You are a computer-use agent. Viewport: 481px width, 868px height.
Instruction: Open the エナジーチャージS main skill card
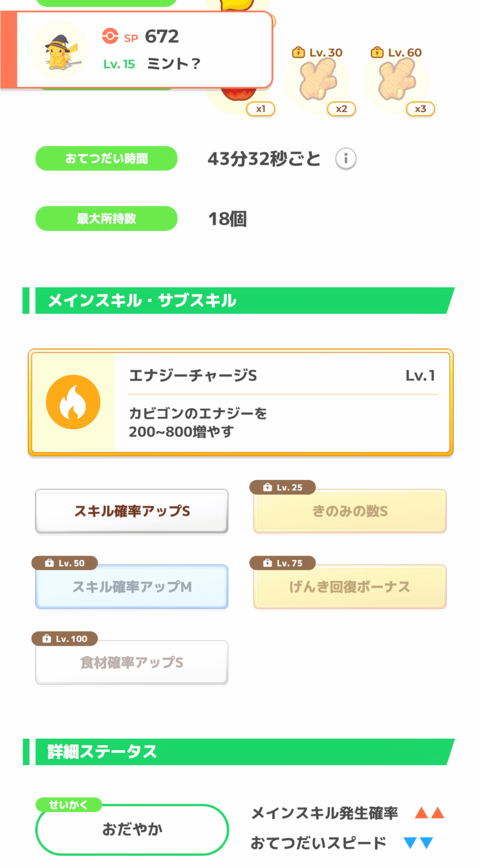tap(282, 402)
